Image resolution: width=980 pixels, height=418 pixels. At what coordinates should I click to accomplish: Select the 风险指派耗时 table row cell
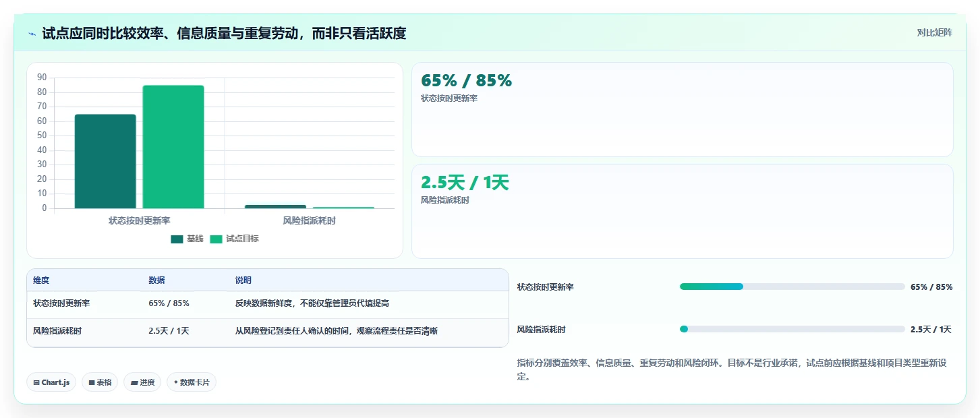57,331
